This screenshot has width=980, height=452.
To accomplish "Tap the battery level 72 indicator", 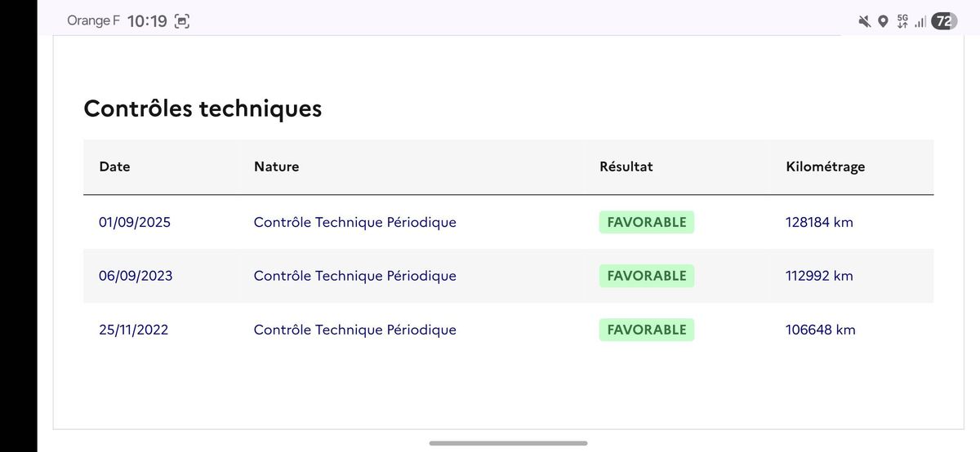I will tap(944, 22).
